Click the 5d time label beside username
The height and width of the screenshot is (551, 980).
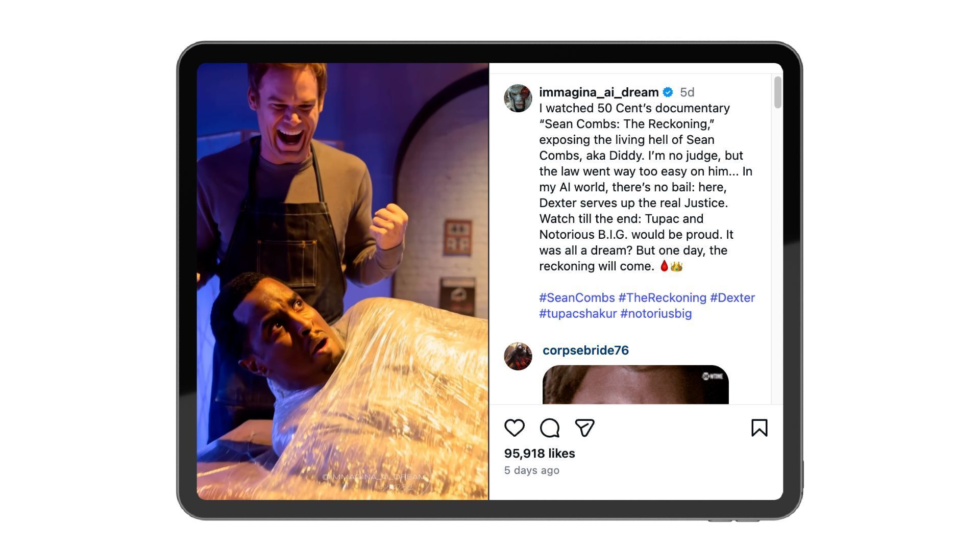[x=687, y=92]
